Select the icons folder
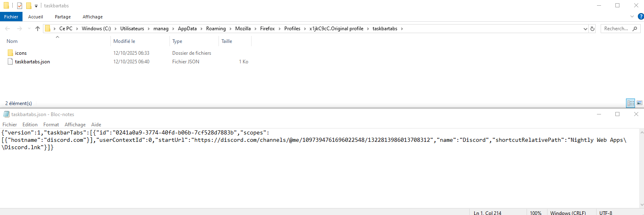The height and width of the screenshot is (215, 644). 20,53
